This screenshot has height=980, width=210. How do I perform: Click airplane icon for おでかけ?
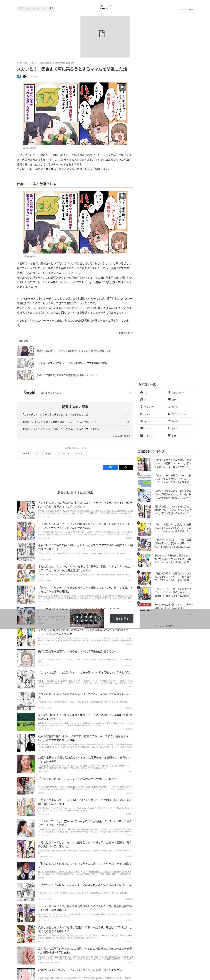(169, 421)
